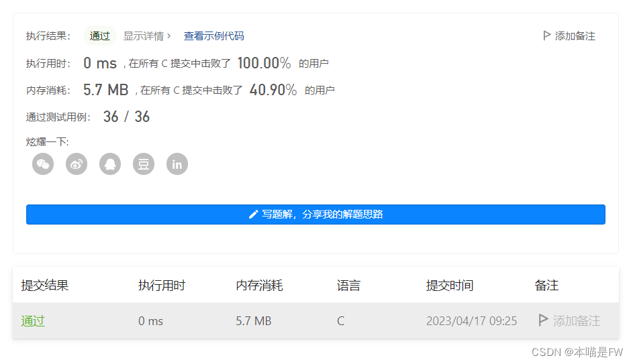Click the 执行用时 column header in table

pyautogui.click(x=162, y=286)
